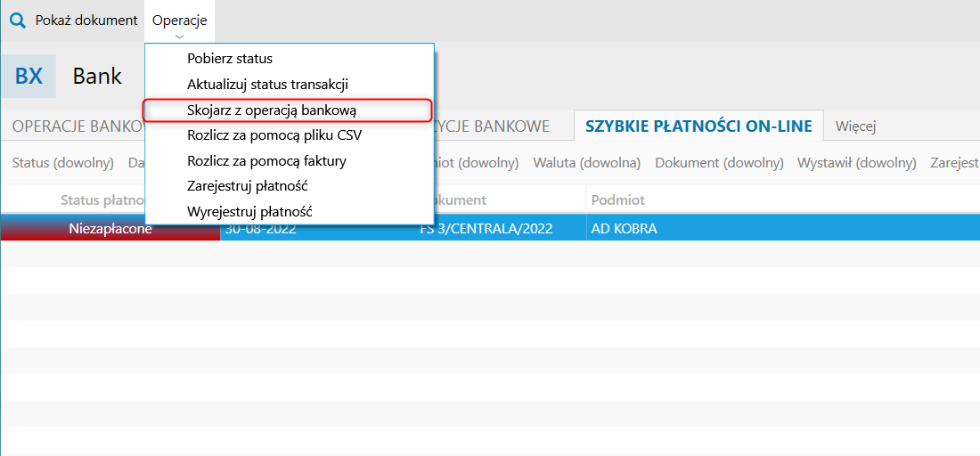
Task: Click the Bank module title
Action: pos(97,77)
